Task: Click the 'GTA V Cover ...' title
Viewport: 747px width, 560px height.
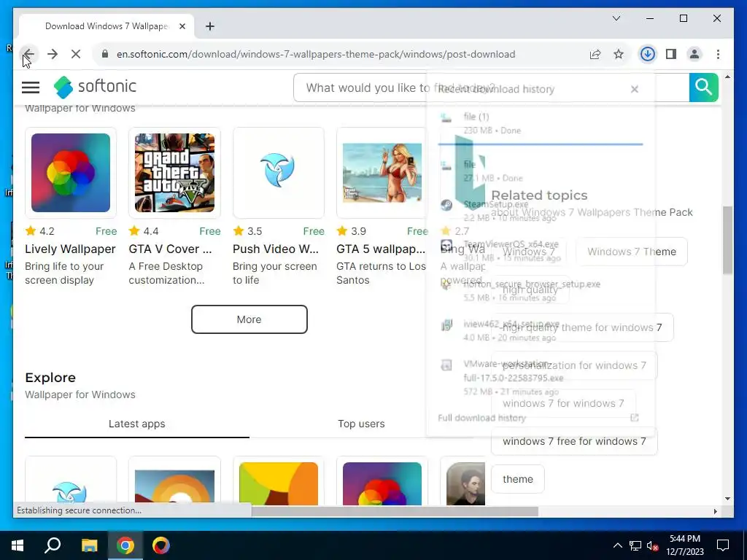Action: (170, 249)
